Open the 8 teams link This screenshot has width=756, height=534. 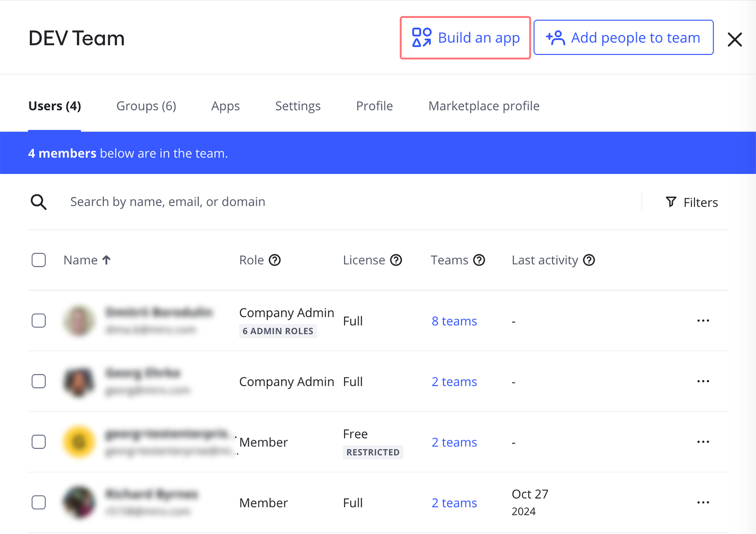454,321
